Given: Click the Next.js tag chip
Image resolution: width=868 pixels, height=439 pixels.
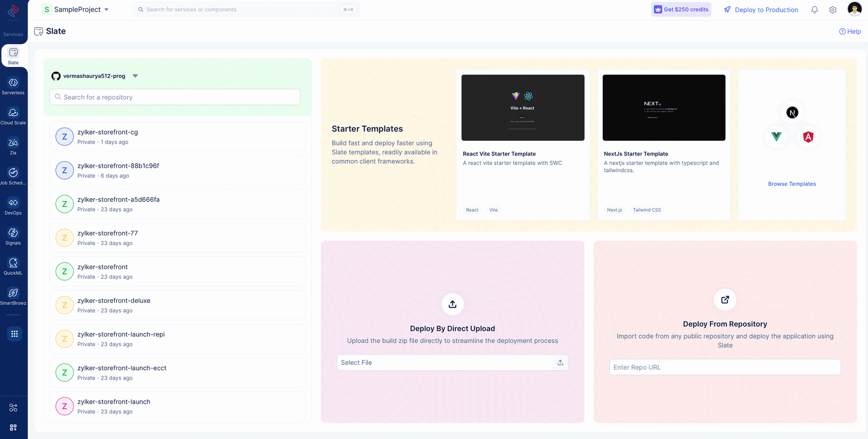Looking at the screenshot, I should (x=614, y=210).
